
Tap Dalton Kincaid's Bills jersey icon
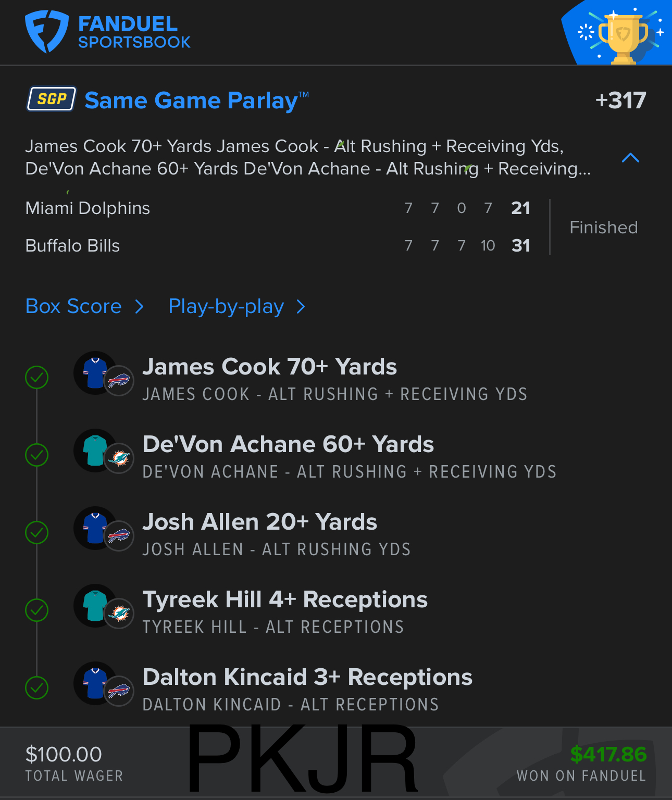point(95,683)
